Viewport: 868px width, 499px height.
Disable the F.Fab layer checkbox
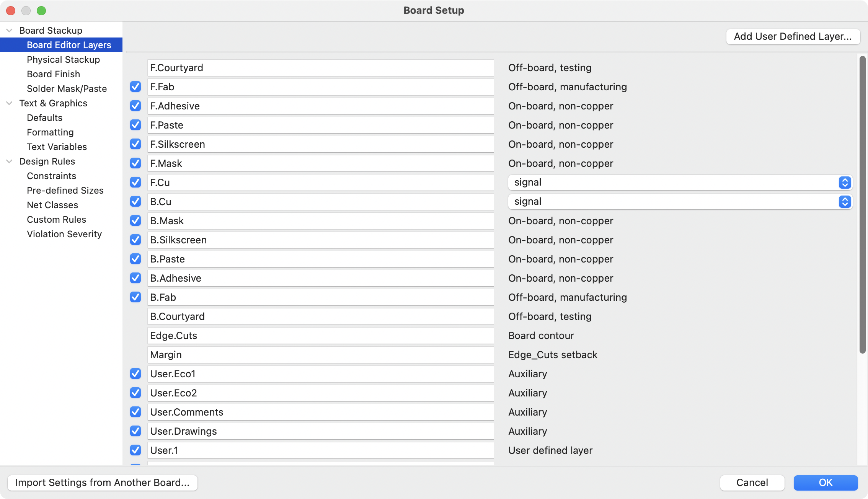(135, 87)
